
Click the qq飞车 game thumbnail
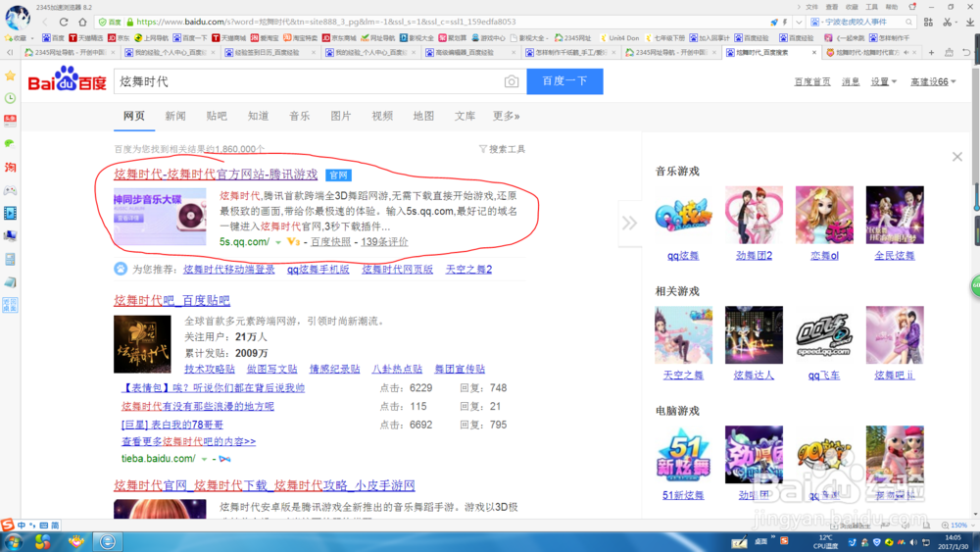(x=824, y=334)
